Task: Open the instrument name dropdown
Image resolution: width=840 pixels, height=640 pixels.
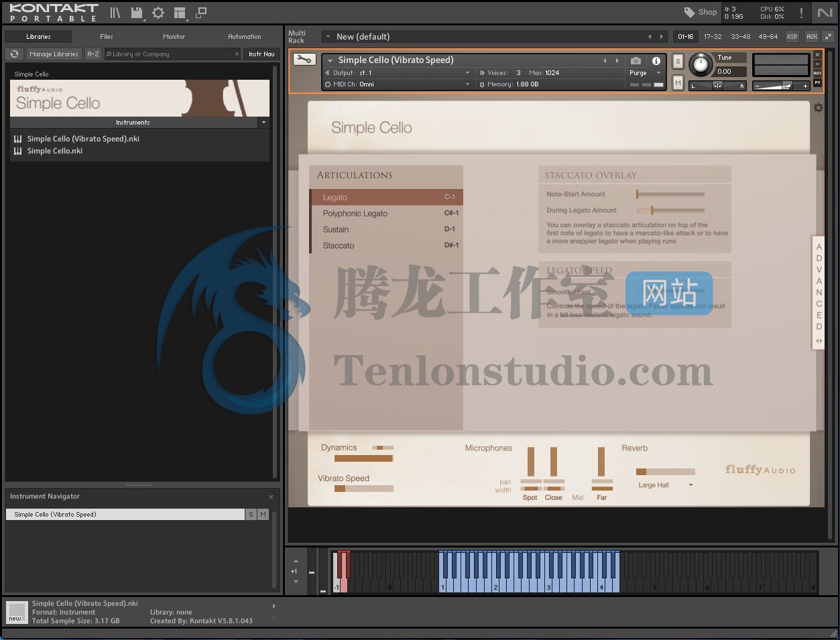Action: pos(330,60)
